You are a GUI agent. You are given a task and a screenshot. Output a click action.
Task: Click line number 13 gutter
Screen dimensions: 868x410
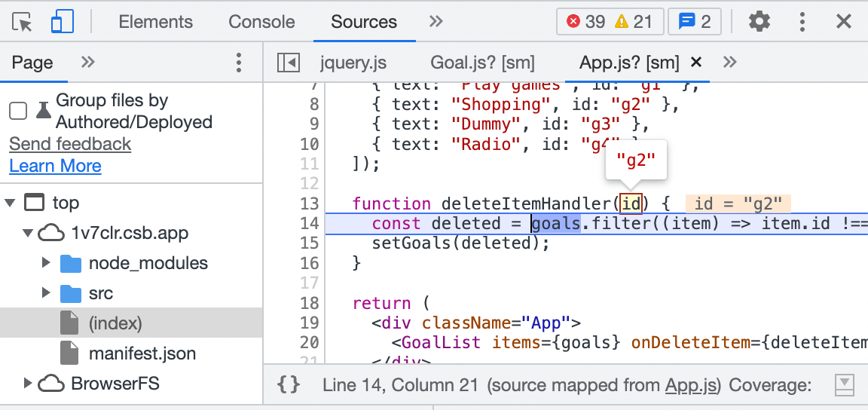click(311, 204)
